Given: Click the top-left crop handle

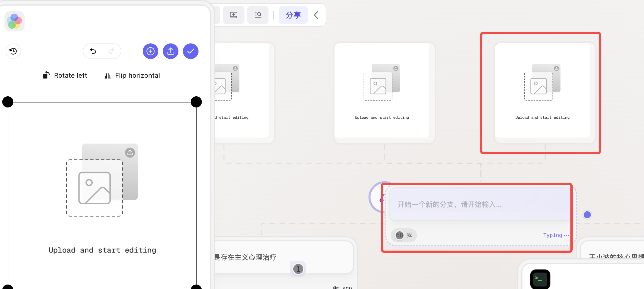Looking at the screenshot, I should [8, 102].
